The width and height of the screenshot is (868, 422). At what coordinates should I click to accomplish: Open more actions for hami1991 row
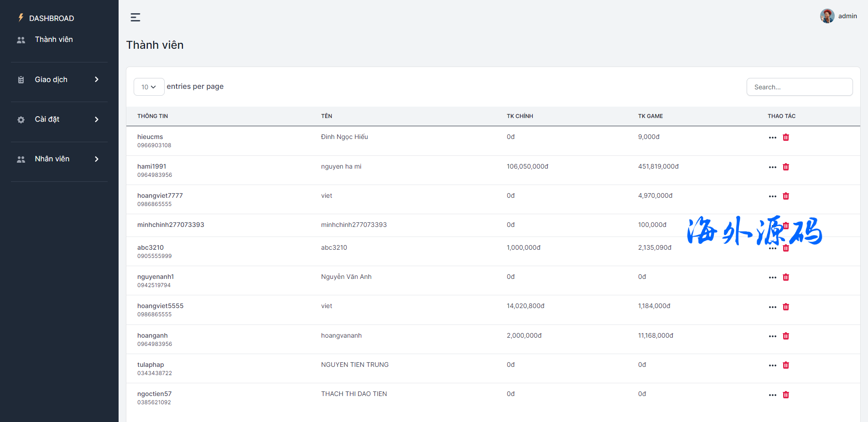tap(772, 167)
